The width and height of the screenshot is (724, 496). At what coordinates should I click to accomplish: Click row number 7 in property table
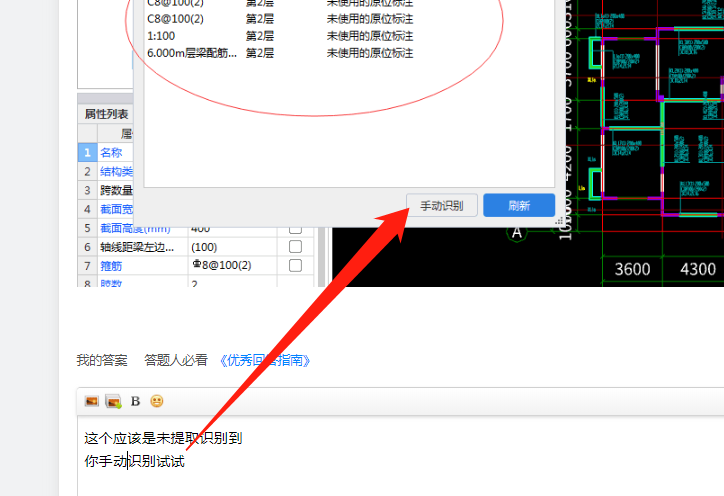point(87,266)
